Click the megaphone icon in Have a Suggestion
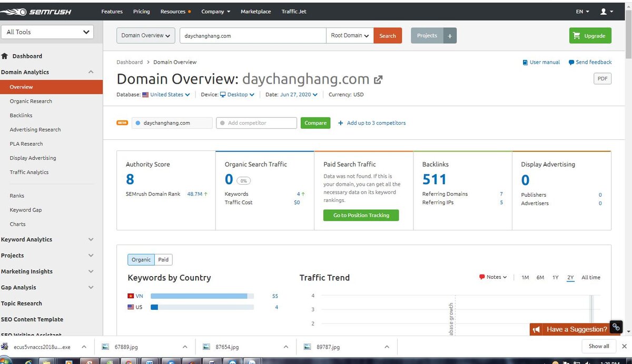 click(537, 330)
